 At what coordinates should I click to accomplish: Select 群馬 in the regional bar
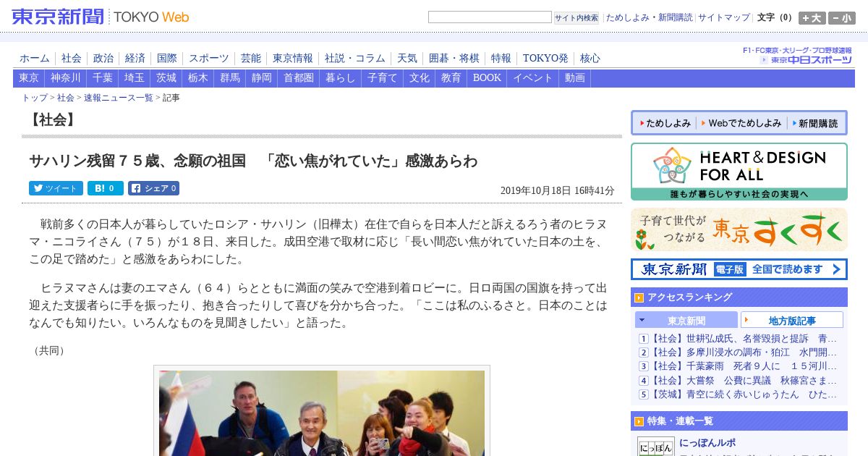[230, 78]
